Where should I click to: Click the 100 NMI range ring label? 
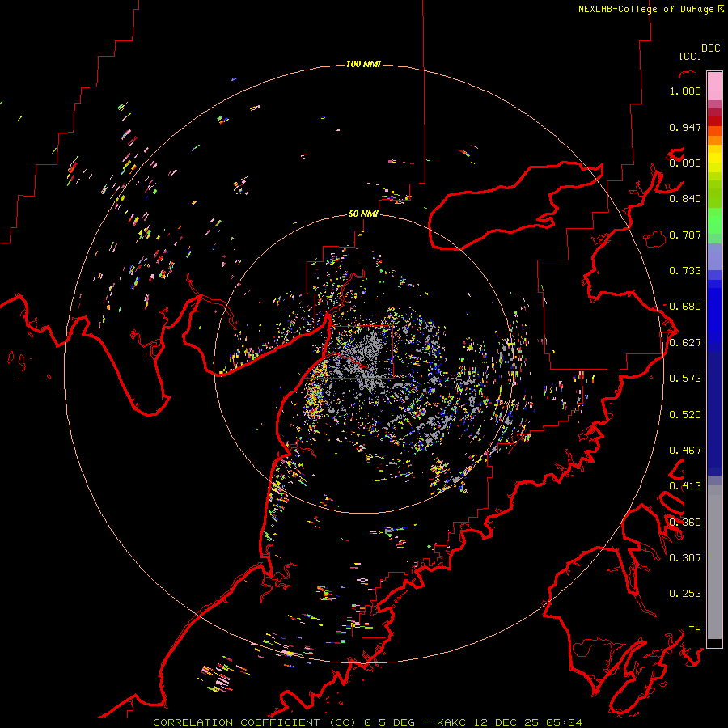point(363,64)
